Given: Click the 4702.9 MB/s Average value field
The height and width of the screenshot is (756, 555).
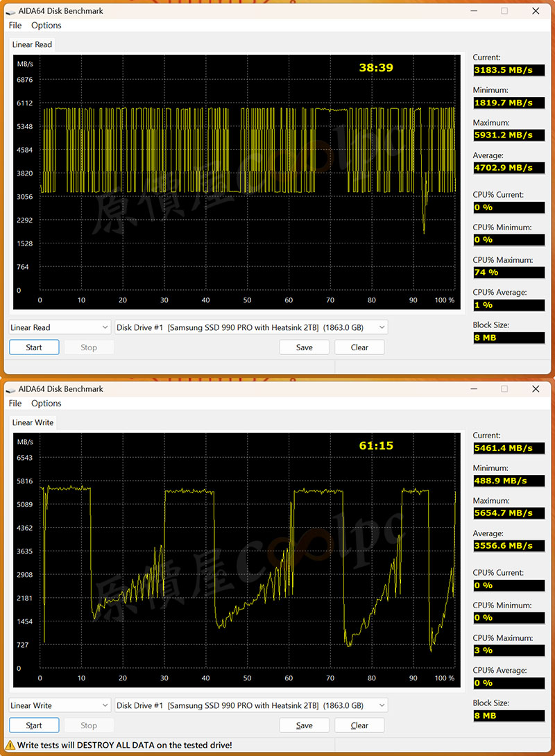Looking at the screenshot, I should pos(509,168).
